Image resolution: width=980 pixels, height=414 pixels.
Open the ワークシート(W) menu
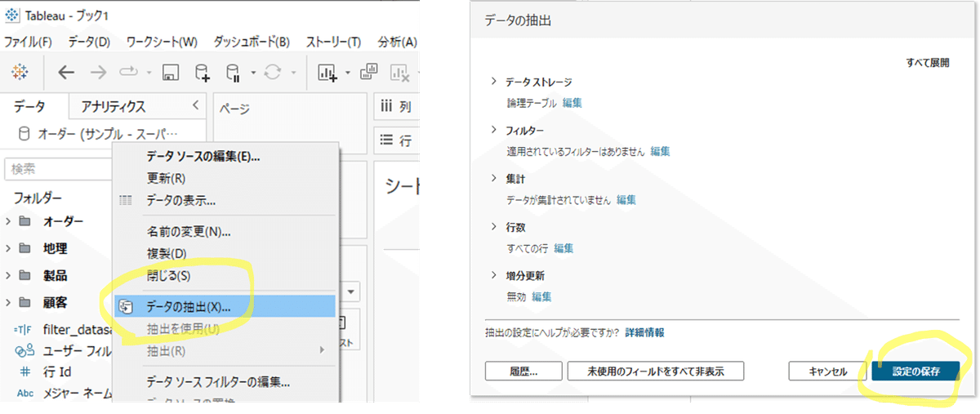click(162, 42)
